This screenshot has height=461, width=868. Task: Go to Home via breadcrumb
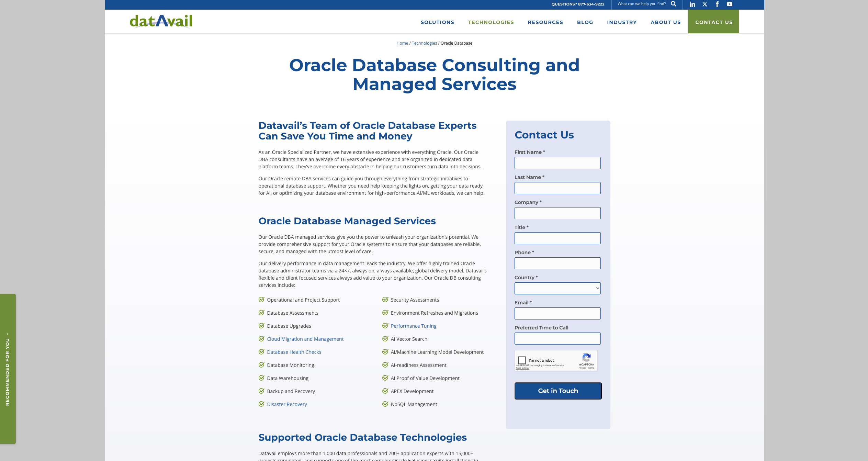click(x=402, y=43)
